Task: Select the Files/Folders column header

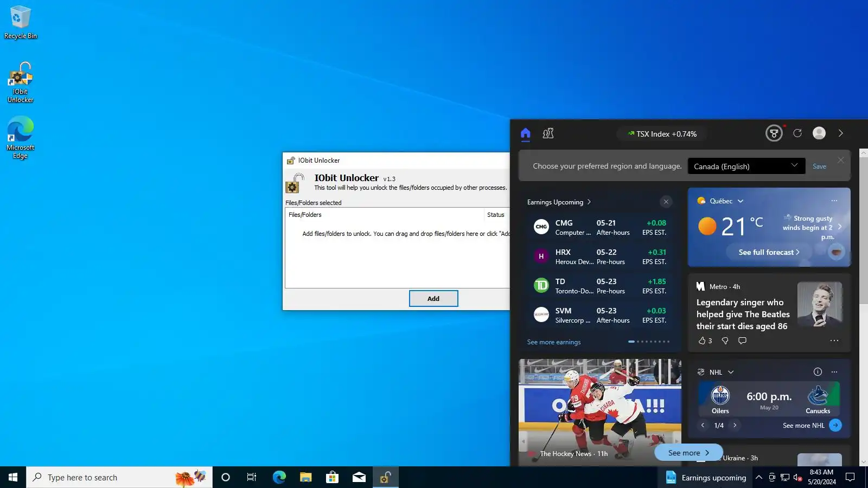Action: tap(384, 215)
